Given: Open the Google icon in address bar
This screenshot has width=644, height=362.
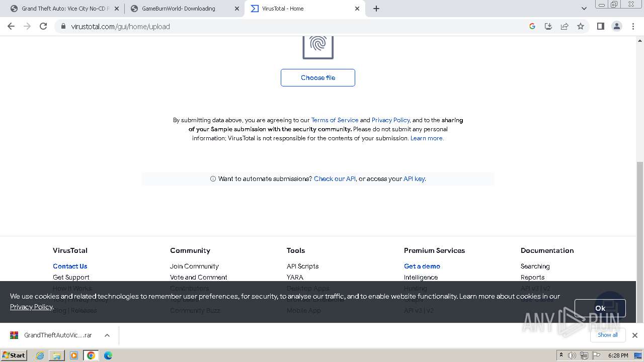Looking at the screenshot, I should click(532, 26).
